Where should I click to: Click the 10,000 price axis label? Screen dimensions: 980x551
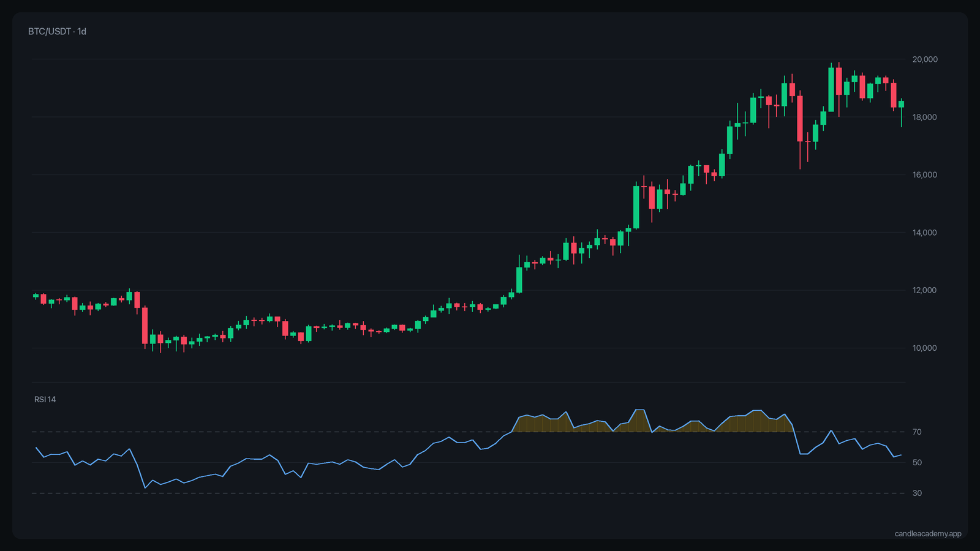925,348
